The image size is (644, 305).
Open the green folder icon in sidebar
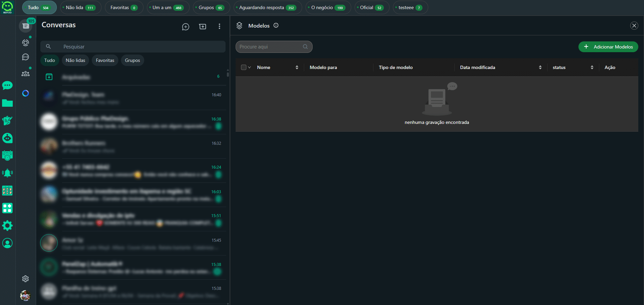pos(7,103)
